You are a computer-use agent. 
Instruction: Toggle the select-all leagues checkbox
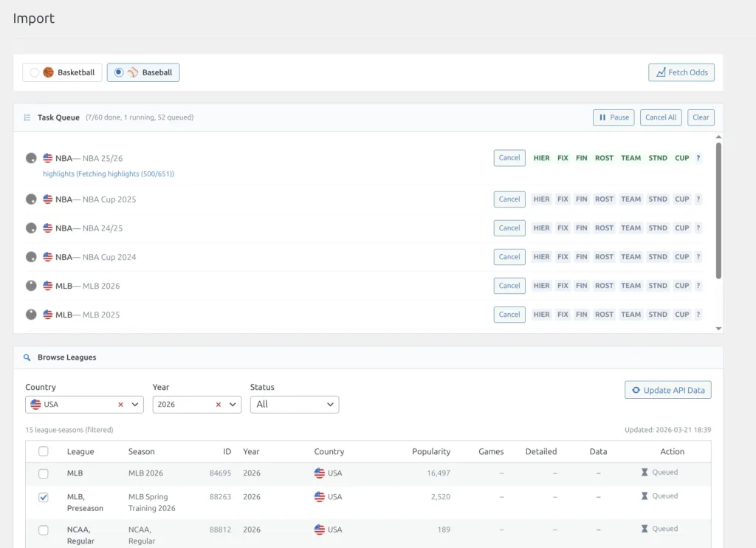point(44,451)
